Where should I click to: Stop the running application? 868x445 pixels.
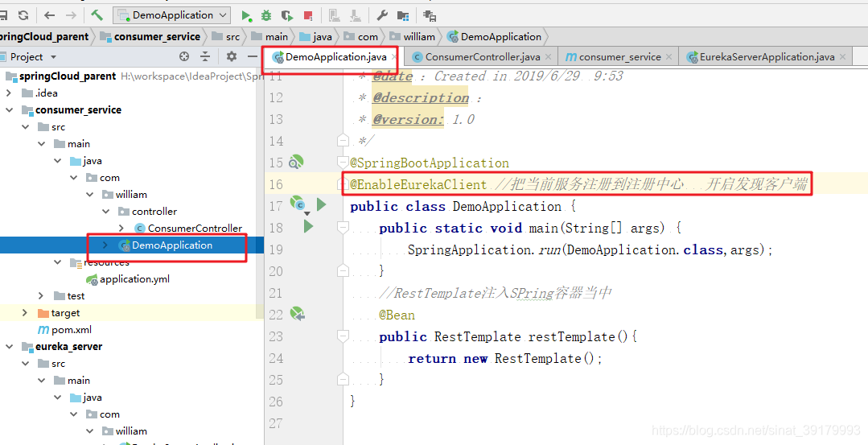308,15
